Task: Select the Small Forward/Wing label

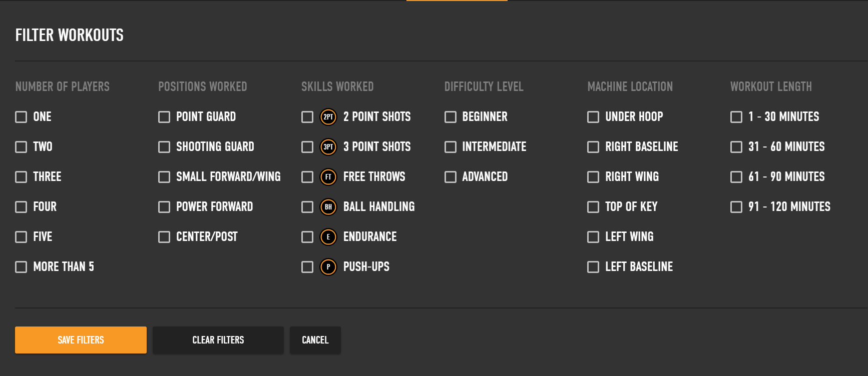Action: pyautogui.click(x=228, y=177)
